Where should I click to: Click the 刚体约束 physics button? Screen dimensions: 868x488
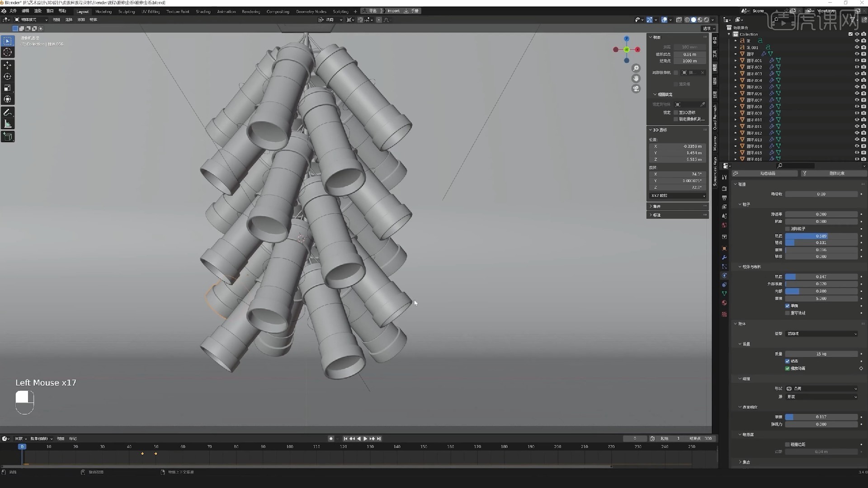click(x=833, y=174)
